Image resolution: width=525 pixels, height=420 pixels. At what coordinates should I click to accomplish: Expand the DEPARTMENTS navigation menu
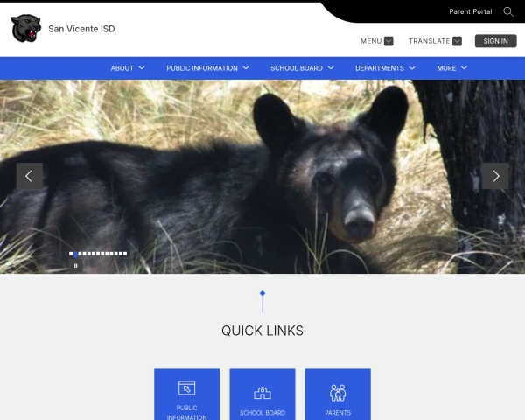click(x=385, y=68)
